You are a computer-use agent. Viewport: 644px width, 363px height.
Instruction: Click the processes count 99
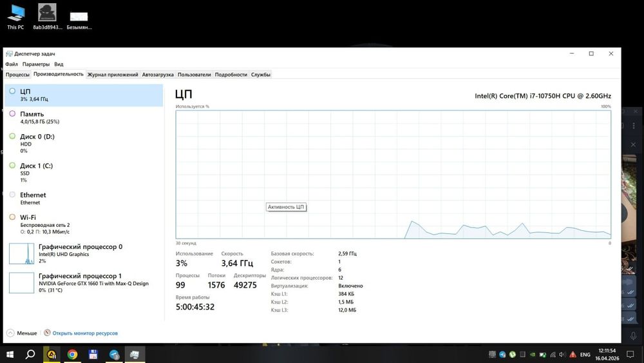(x=180, y=285)
